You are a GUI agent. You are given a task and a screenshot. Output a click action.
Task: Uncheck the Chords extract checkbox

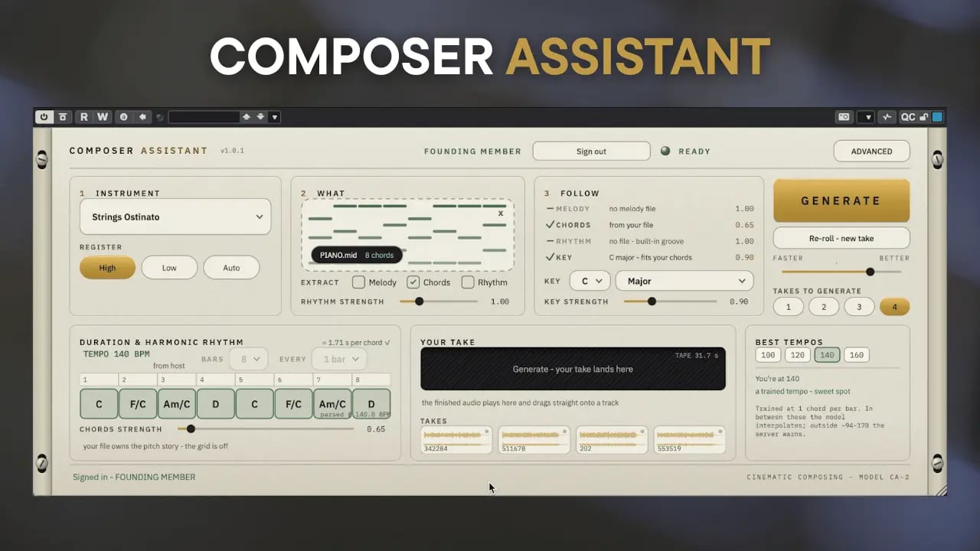pyautogui.click(x=413, y=282)
